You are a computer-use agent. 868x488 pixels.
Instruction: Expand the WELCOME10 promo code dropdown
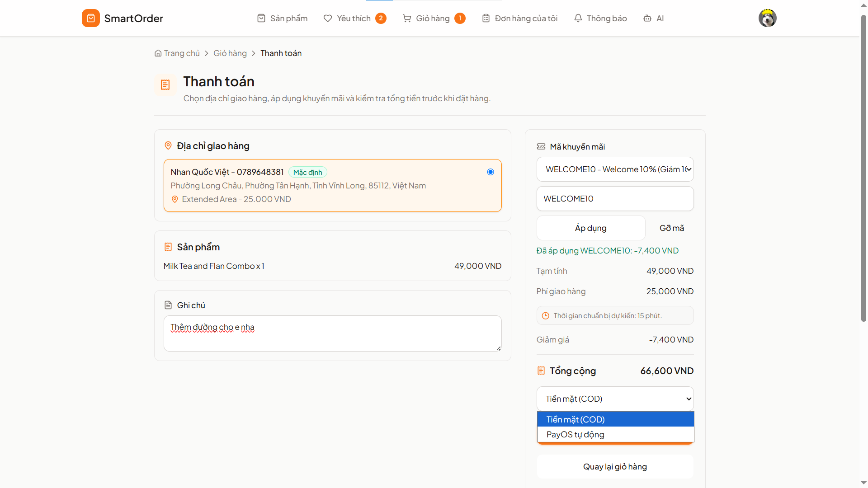[615, 169]
